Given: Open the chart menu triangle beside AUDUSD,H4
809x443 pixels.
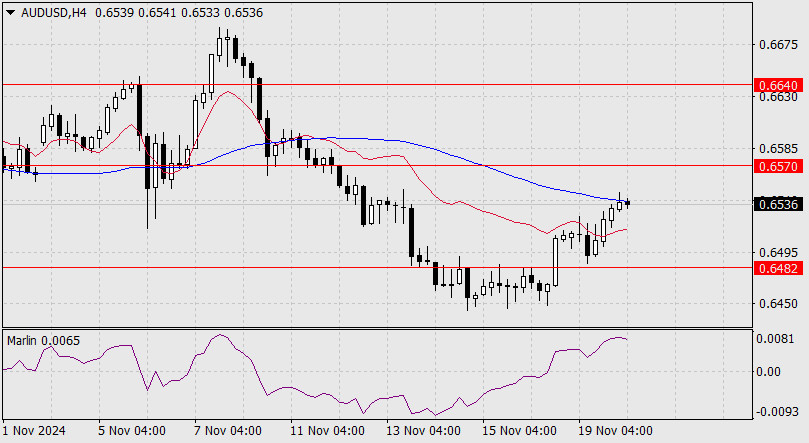Looking at the screenshot, I should (10, 13).
